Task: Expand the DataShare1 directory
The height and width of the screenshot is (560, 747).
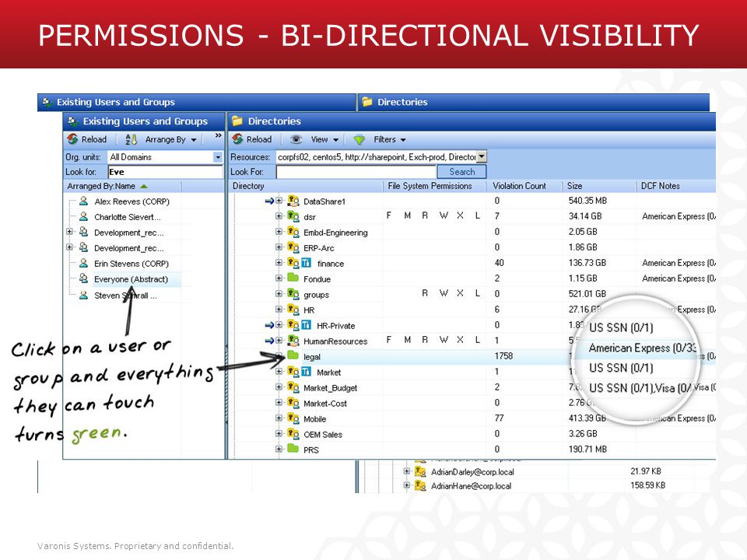Action: tap(279, 201)
